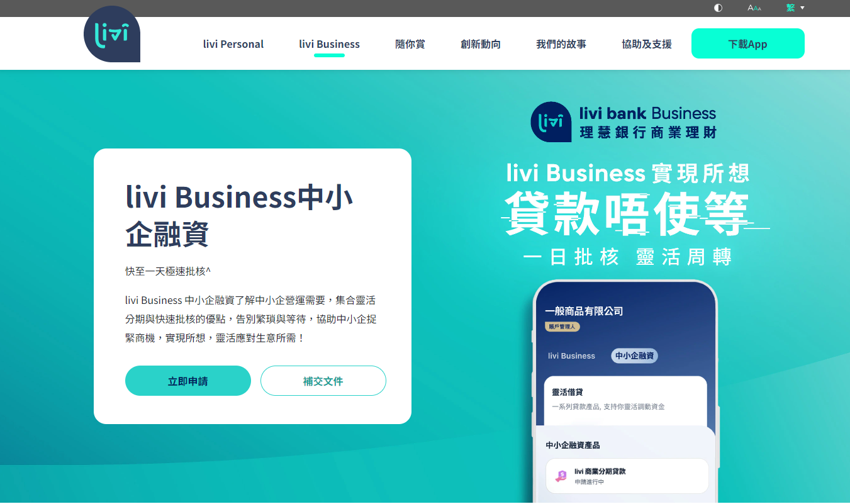
Task: Change font size with AAA icon
Action: coord(754,8)
